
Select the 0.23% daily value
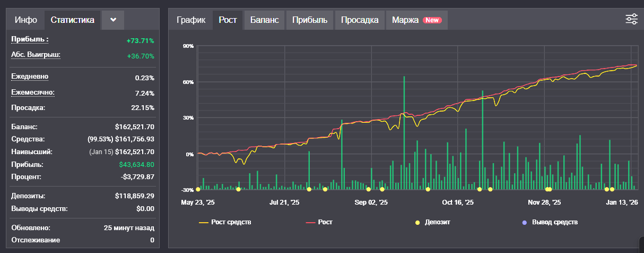pyautogui.click(x=144, y=78)
